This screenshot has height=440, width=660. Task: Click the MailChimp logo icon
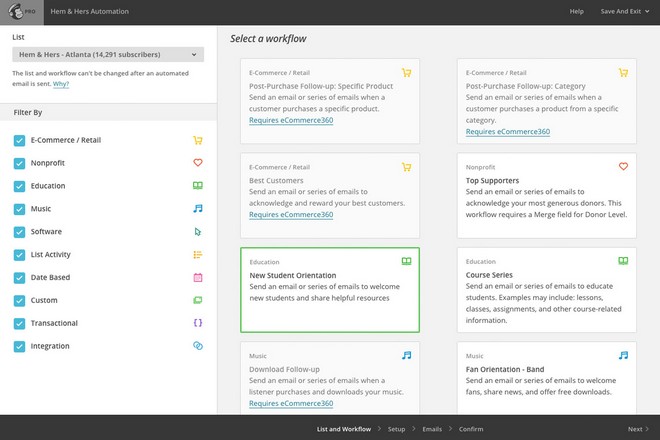[20, 12]
